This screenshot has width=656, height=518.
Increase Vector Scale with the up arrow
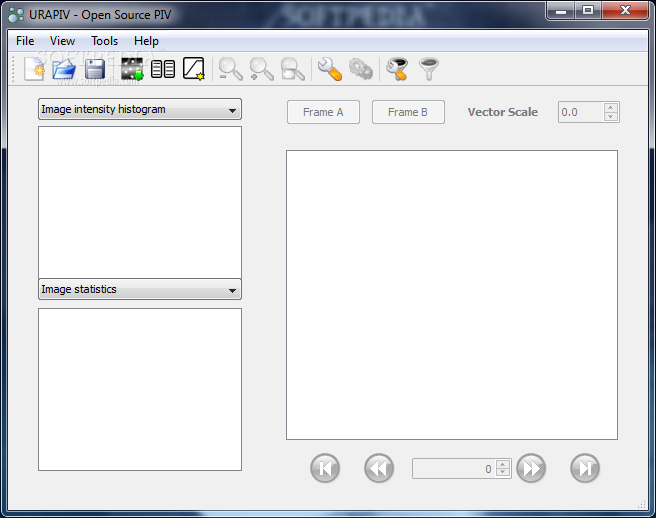pyautogui.click(x=611, y=108)
